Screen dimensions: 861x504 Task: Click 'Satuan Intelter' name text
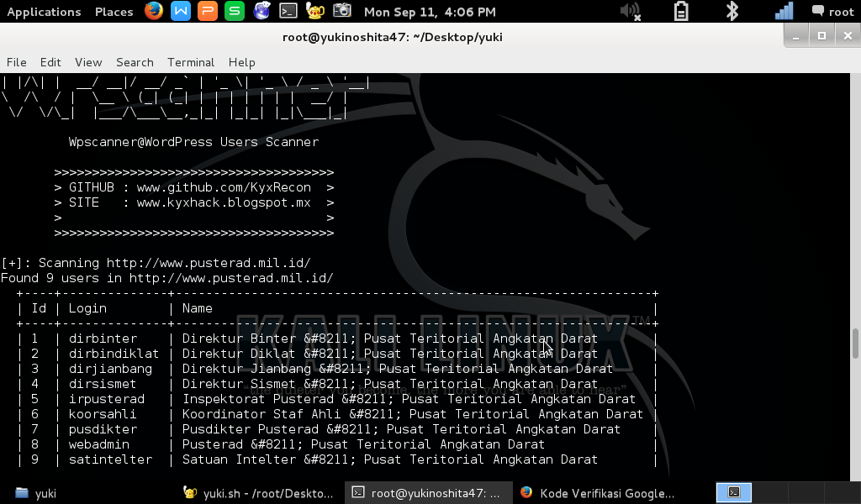point(239,459)
